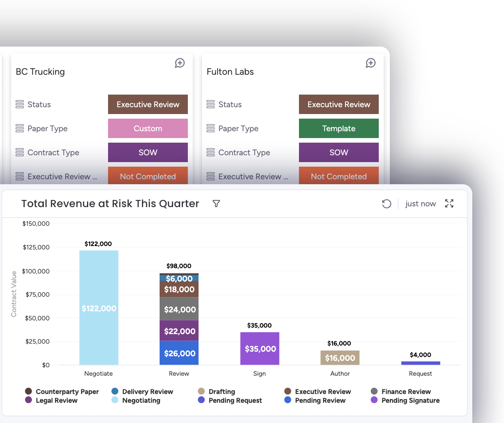Image resolution: width=504 pixels, height=423 pixels.
Task: Click the Author axis label
Action: (340, 374)
